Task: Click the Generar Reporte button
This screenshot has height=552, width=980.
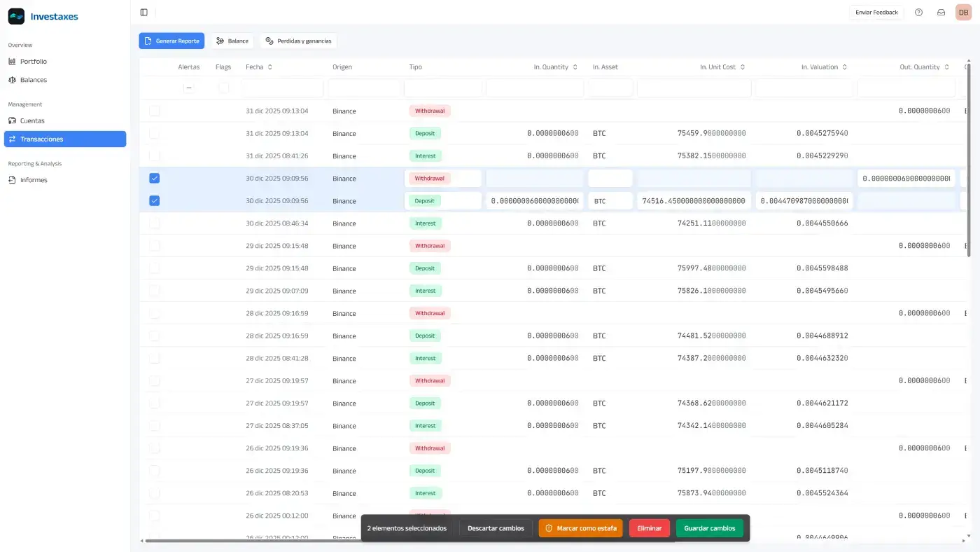Action: (x=171, y=41)
